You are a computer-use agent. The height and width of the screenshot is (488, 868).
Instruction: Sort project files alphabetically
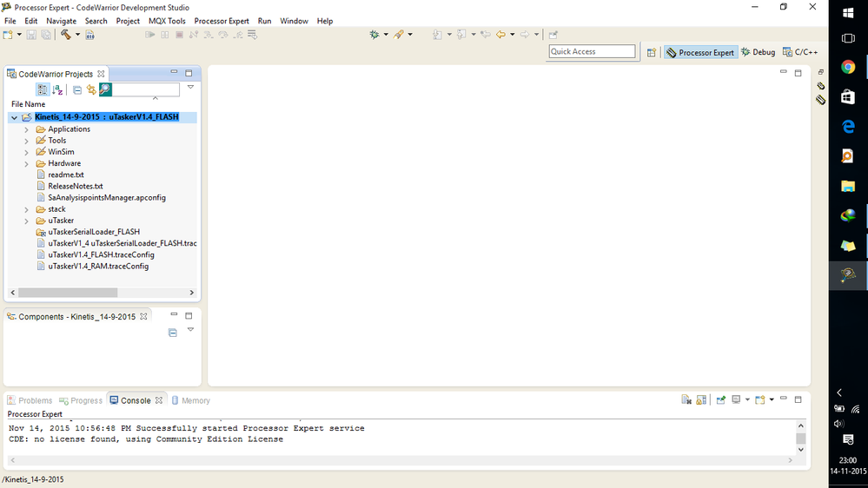[57, 89]
